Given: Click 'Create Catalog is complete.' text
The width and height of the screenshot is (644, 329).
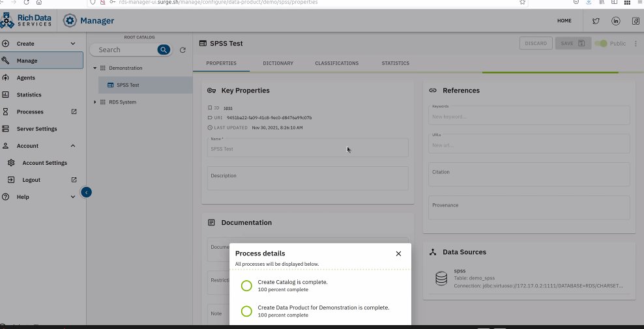Looking at the screenshot, I should pos(293,282).
